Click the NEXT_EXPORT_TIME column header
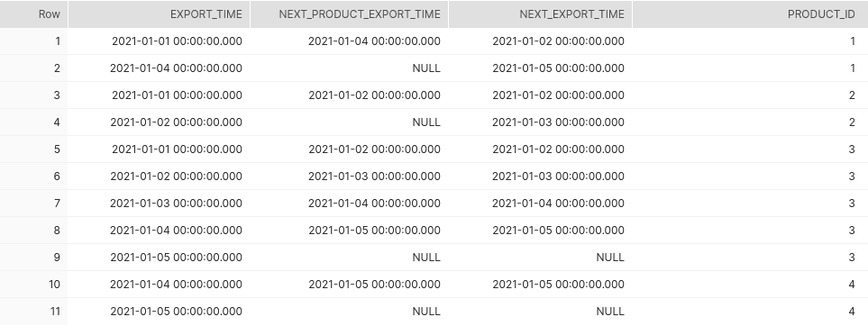The height and width of the screenshot is (335, 868). [540, 14]
